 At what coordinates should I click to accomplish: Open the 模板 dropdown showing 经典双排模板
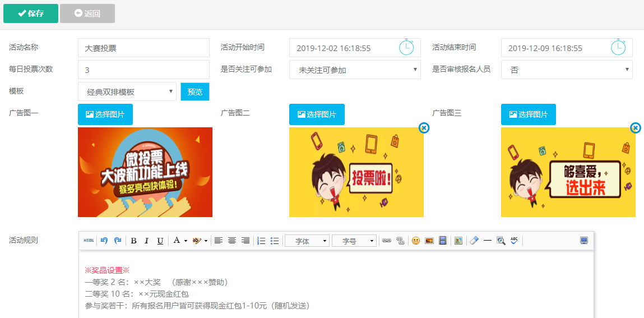127,91
